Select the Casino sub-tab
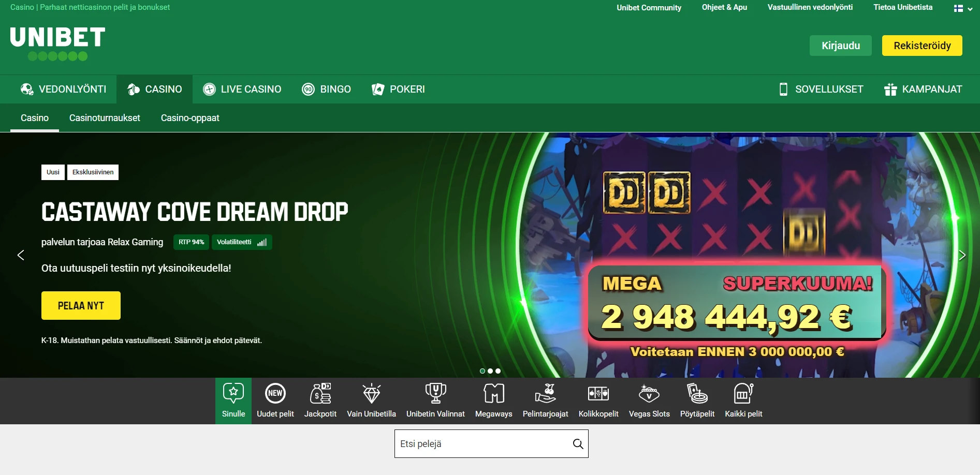 (x=35, y=118)
